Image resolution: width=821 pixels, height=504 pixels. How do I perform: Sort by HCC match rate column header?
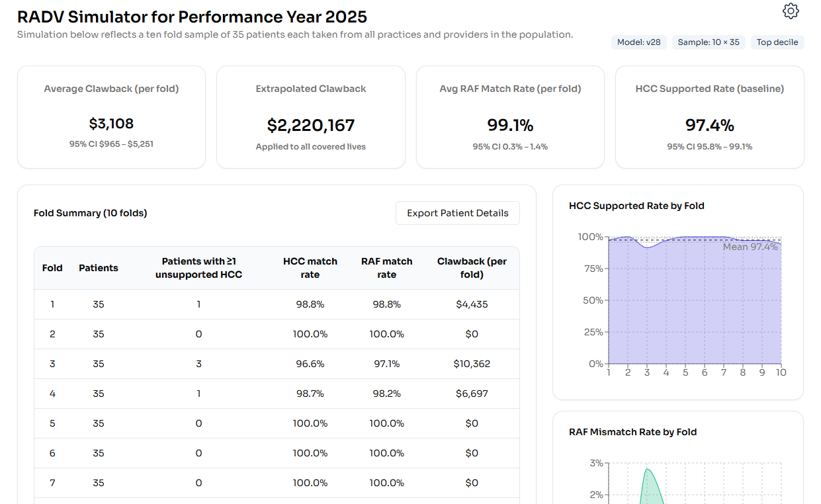click(310, 268)
